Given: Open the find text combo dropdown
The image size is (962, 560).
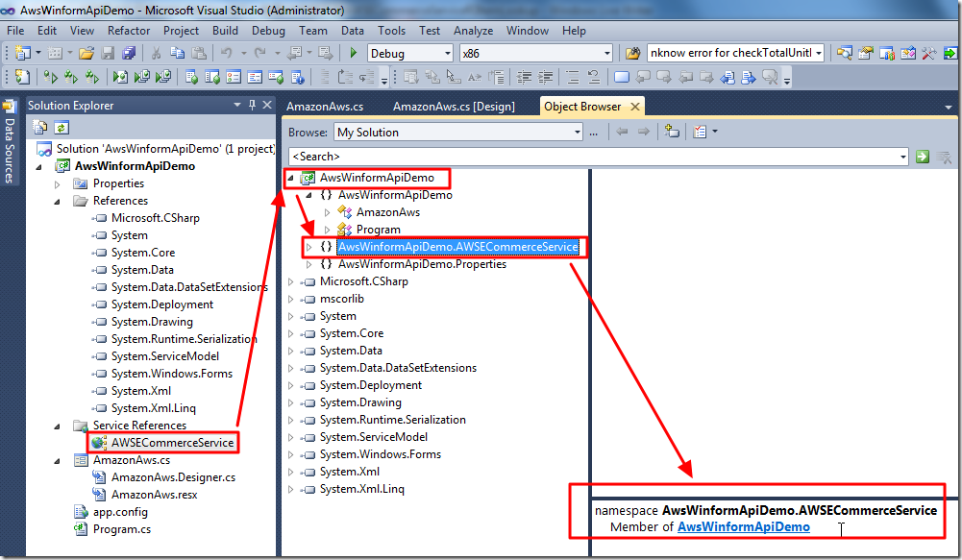Looking at the screenshot, I should (819, 54).
